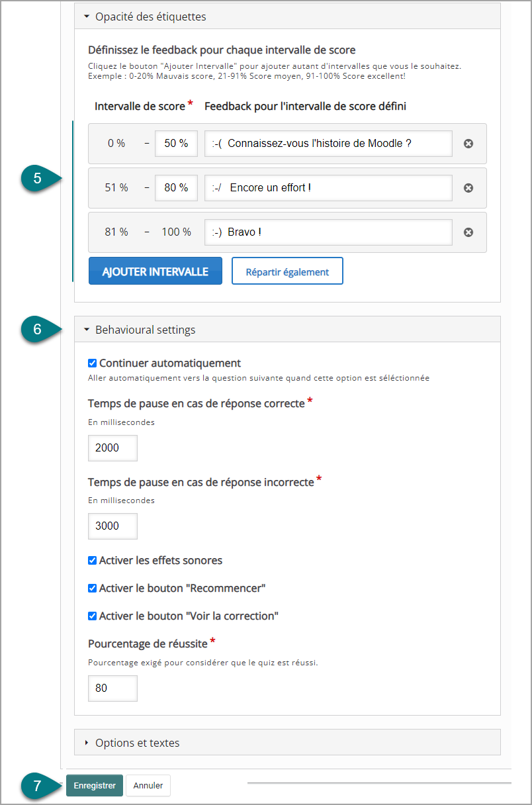Image resolution: width=532 pixels, height=805 pixels.
Task: Remove the 0–50% score interval row
Action: (x=468, y=144)
